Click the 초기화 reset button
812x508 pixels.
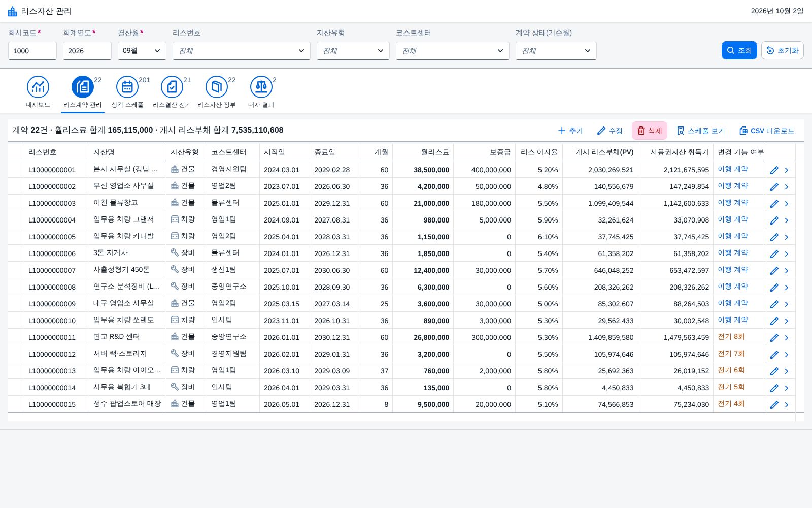coord(783,50)
